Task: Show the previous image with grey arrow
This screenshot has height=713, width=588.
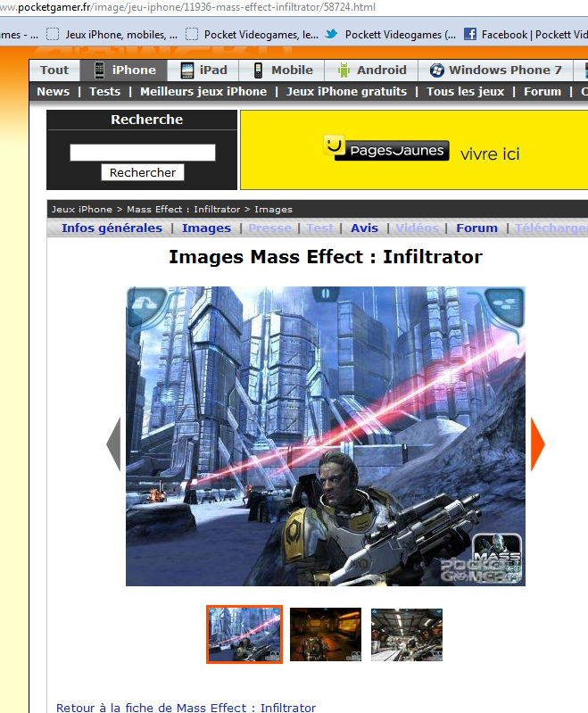Action: click(113, 444)
